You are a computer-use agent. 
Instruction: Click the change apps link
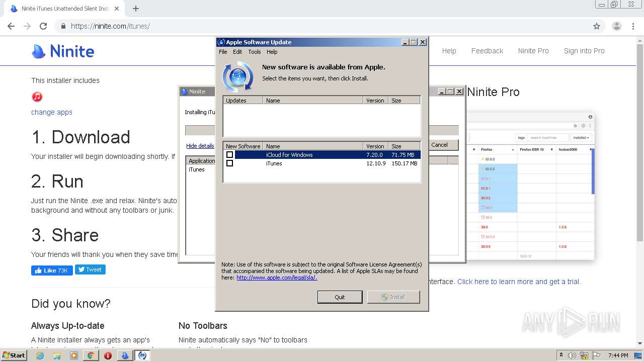click(x=52, y=112)
